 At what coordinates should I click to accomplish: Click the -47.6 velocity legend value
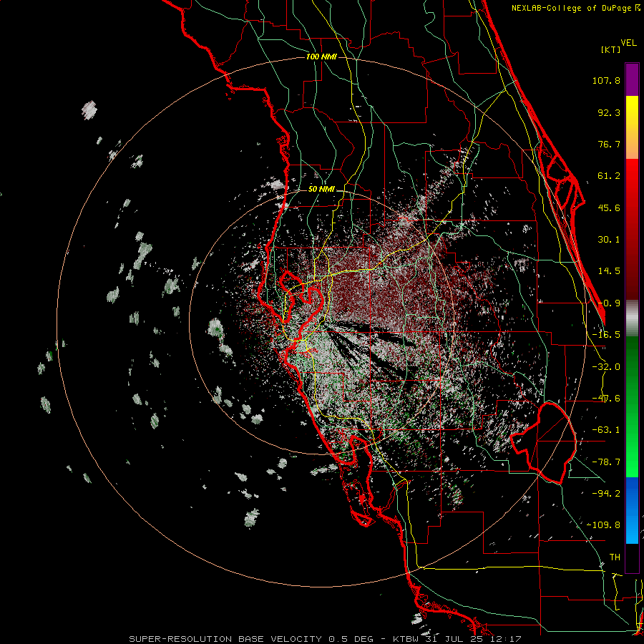coord(606,399)
